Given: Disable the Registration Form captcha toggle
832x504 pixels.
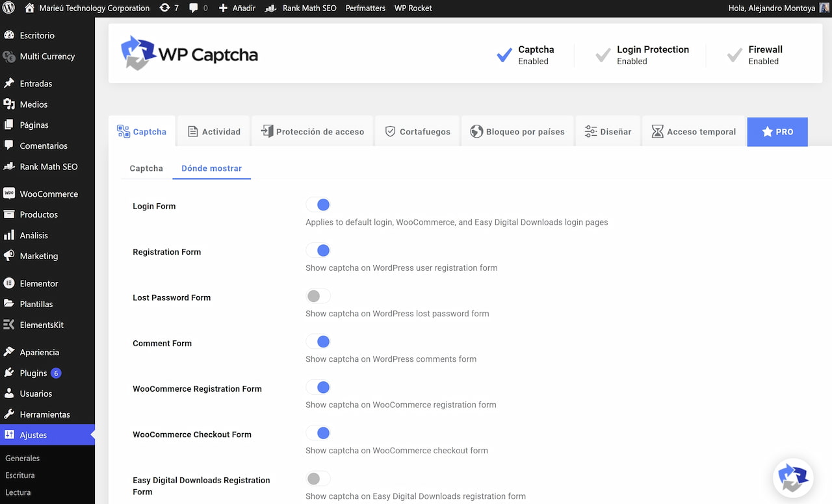Looking at the screenshot, I should 318,251.
